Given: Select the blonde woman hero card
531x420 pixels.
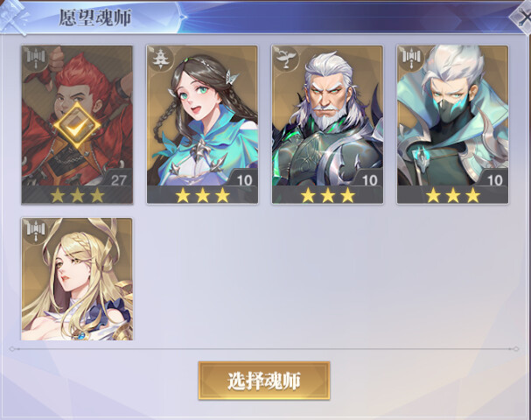Looking at the screenshot, I should point(77,279).
